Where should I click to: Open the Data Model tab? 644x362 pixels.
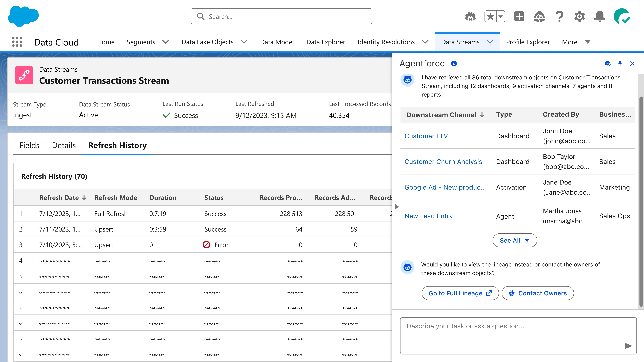(x=277, y=42)
